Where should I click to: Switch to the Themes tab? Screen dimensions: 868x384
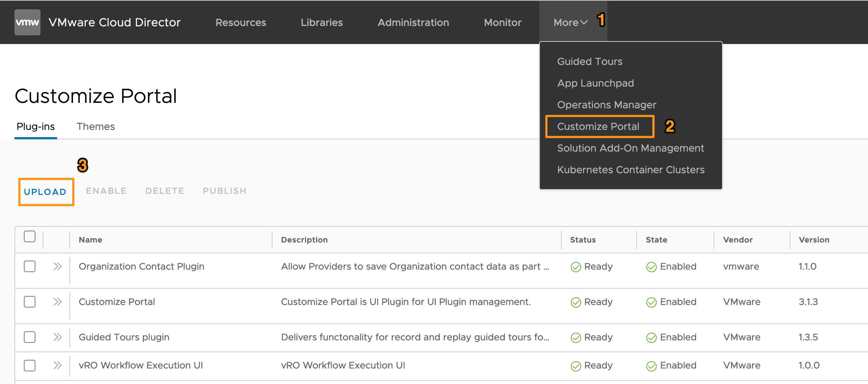[96, 126]
